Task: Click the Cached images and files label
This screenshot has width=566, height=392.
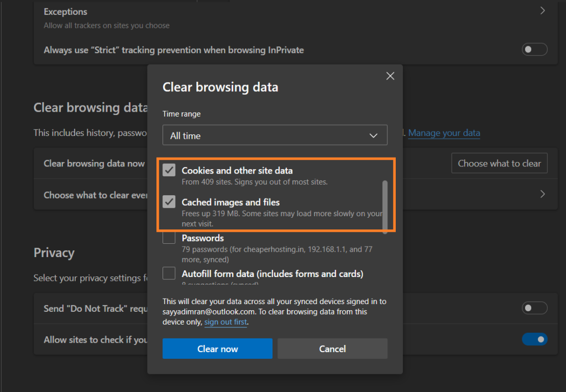Action: [x=230, y=202]
